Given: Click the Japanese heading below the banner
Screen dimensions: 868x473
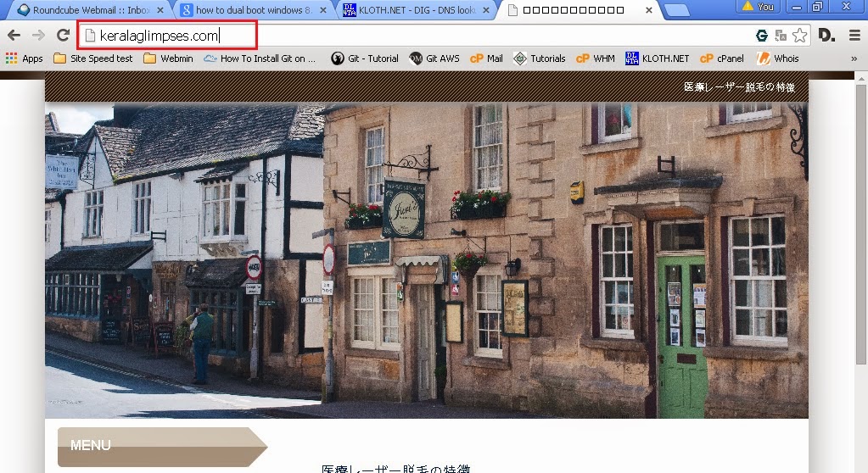Looking at the screenshot, I should [x=395, y=469].
